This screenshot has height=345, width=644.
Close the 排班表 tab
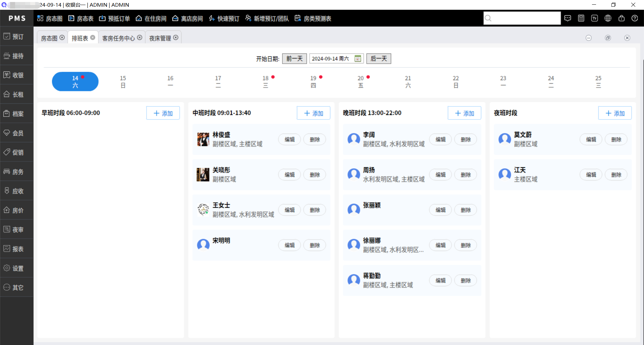(93, 38)
